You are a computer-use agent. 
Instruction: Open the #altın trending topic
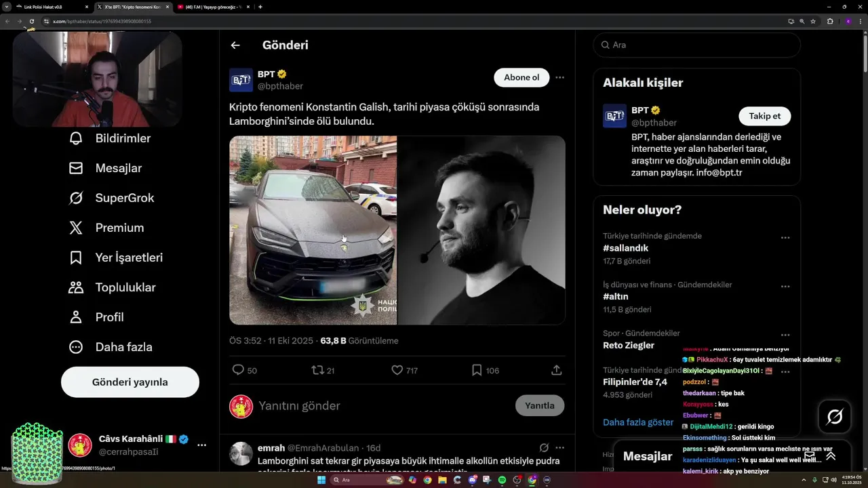616,297
